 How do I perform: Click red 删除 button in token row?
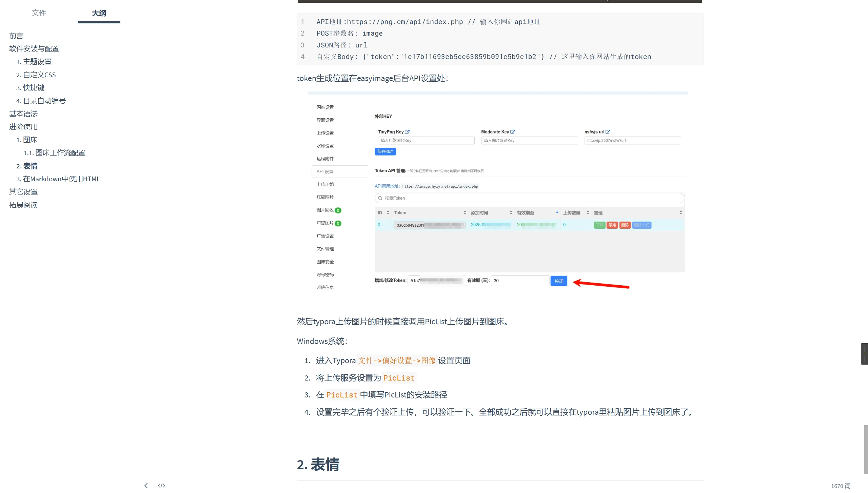click(x=625, y=225)
